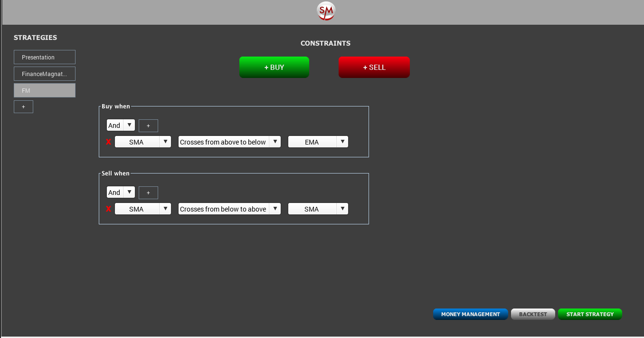Select the Presentation strategy
This screenshot has width=644, height=338.
(45, 57)
